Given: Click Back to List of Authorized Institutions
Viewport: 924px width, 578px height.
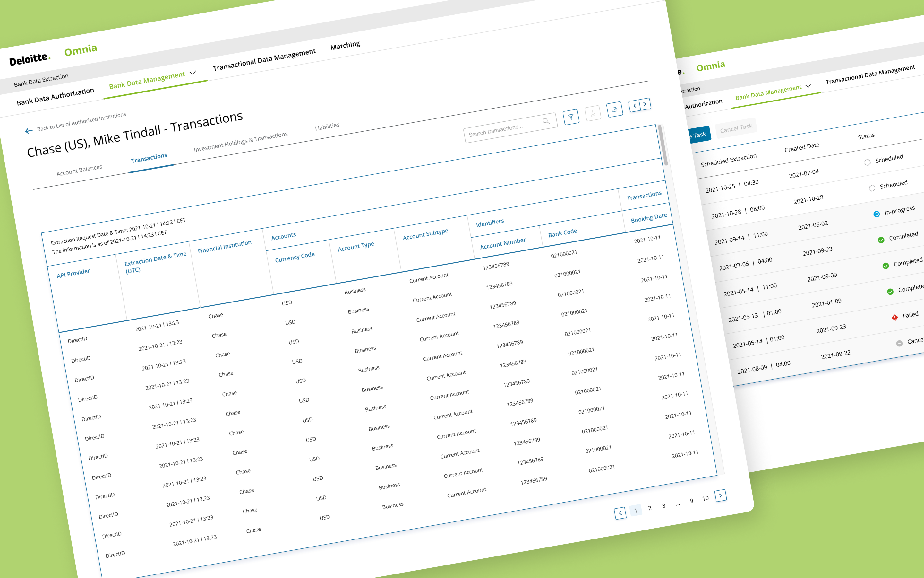Looking at the screenshot, I should click(81, 122).
